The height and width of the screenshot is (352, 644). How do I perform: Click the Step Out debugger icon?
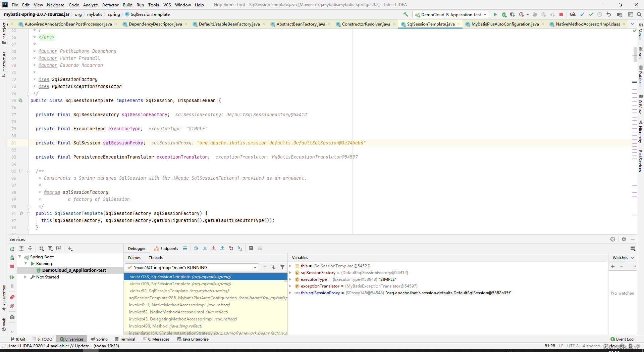222,248
